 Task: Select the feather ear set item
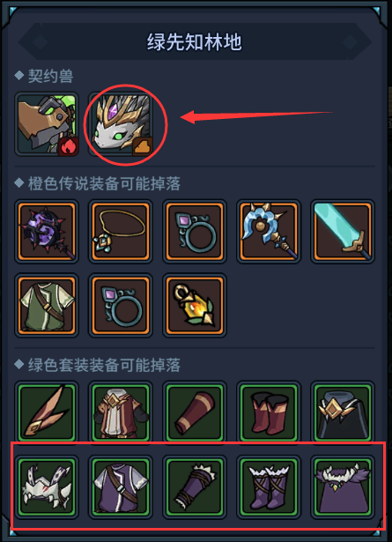(x=47, y=412)
